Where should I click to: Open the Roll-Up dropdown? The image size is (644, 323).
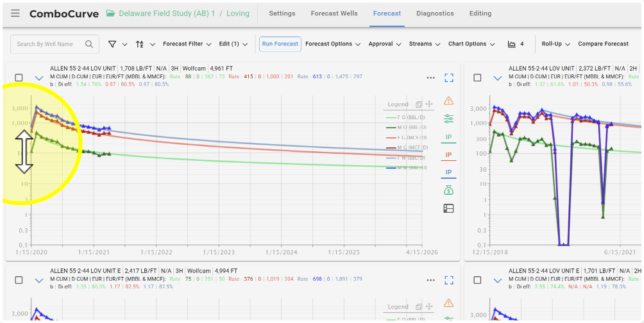pos(555,44)
